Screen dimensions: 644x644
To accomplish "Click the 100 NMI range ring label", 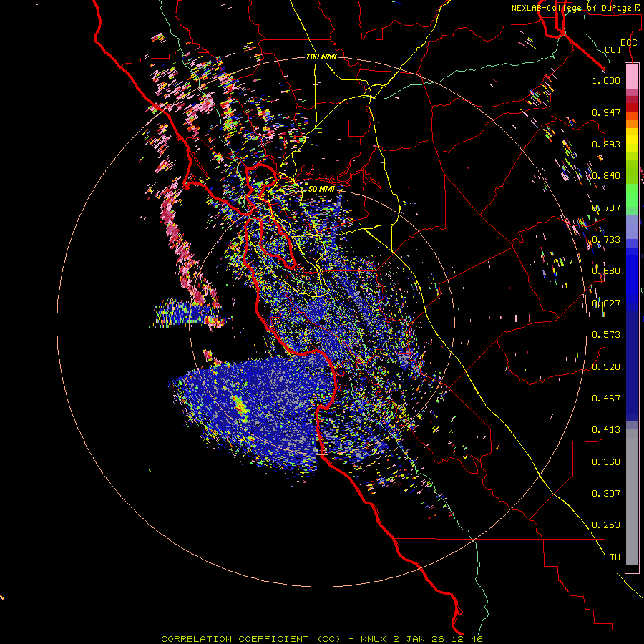I will coord(321,57).
